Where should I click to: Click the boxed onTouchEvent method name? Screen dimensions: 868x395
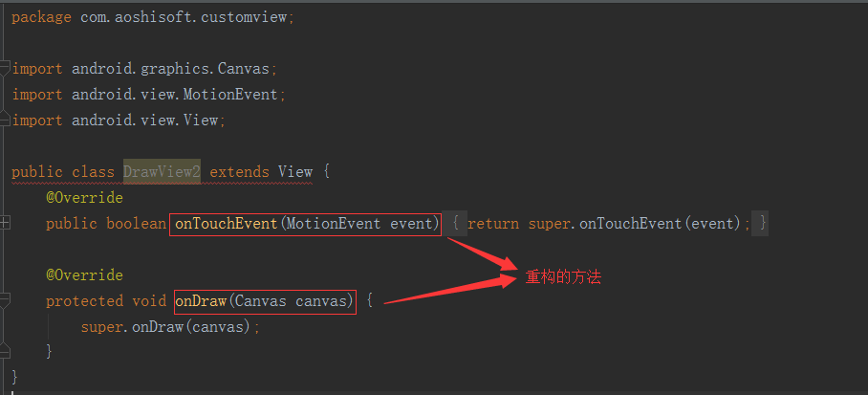[x=226, y=224]
